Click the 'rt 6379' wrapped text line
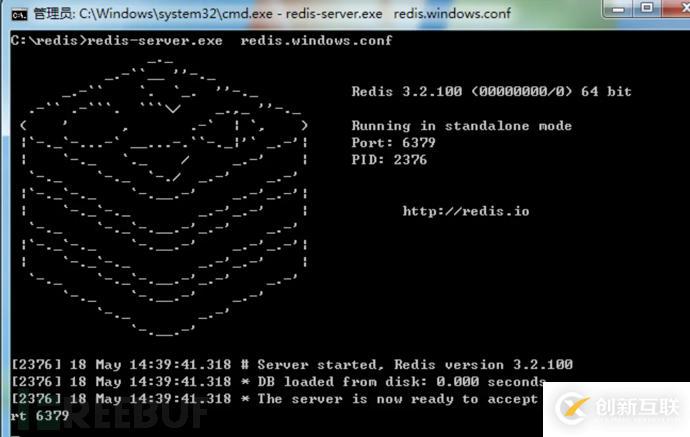 pos(40,415)
